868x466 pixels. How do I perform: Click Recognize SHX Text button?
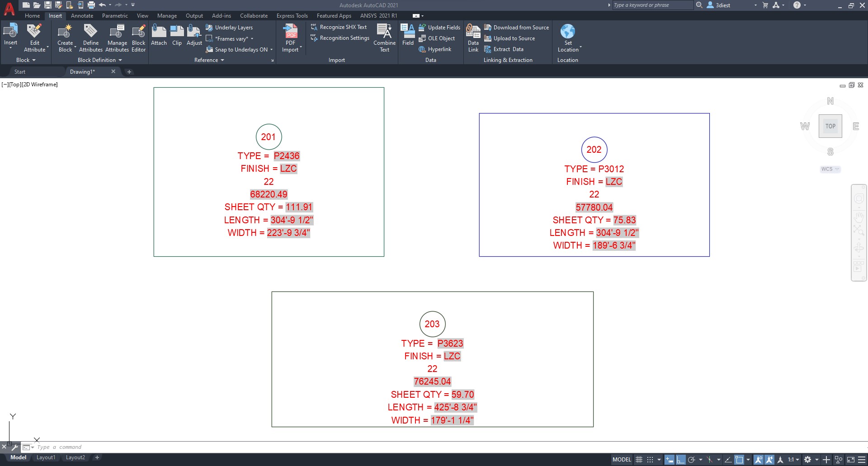point(339,27)
